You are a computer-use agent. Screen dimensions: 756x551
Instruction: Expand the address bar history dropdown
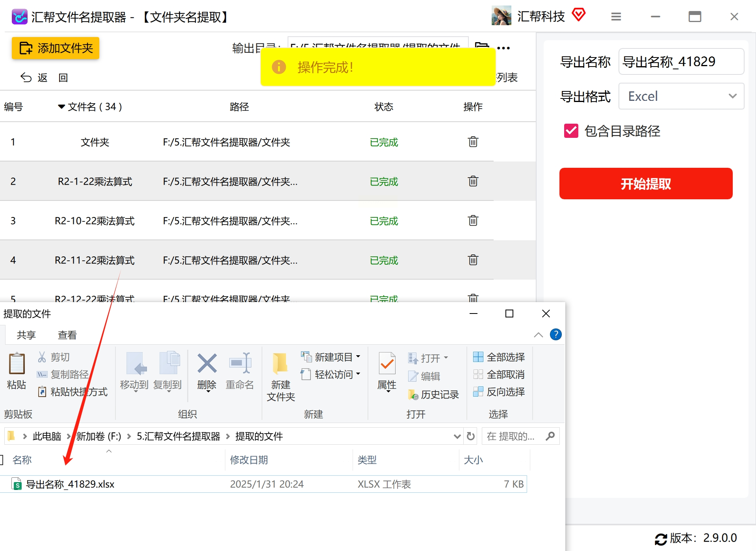(457, 436)
